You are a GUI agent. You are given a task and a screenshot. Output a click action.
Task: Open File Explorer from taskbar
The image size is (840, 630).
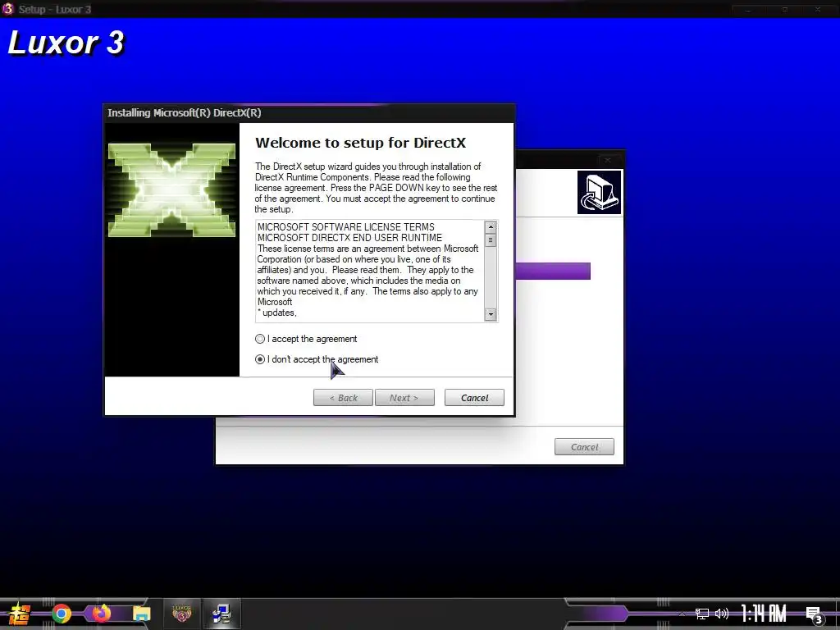pos(141,614)
